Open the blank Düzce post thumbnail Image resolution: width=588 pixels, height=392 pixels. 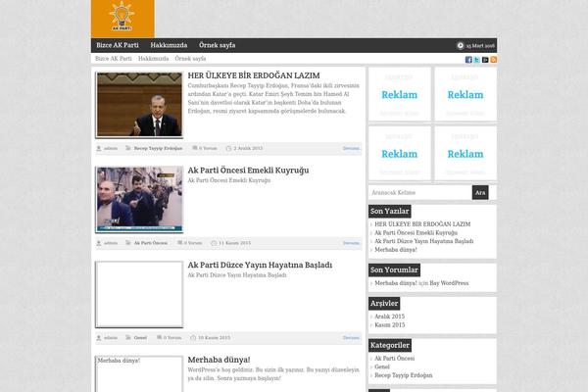pyautogui.click(x=139, y=294)
